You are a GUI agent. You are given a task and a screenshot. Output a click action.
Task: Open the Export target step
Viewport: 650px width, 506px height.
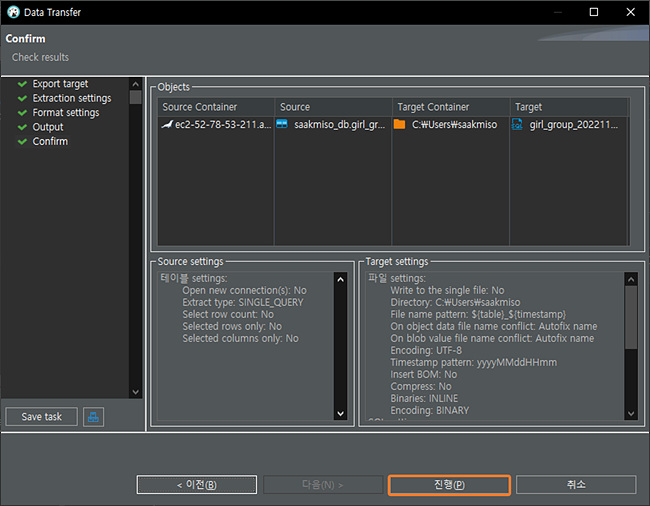pos(60,84)
